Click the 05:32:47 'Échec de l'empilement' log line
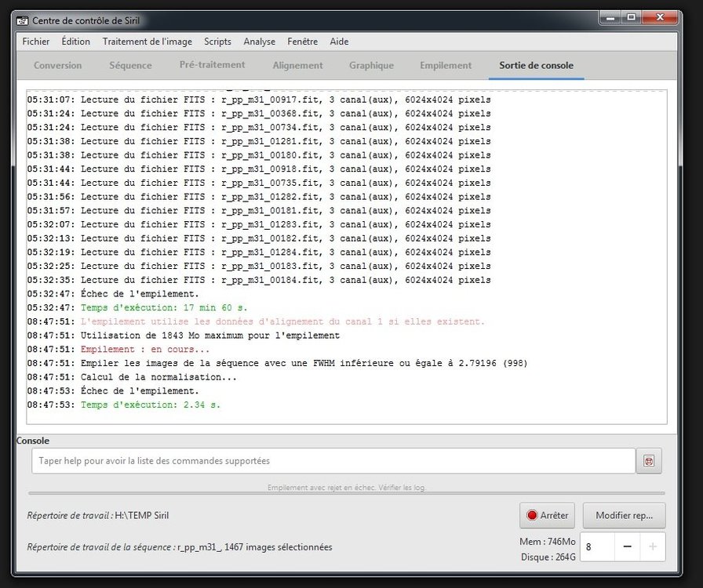 [x=112, y=294]
